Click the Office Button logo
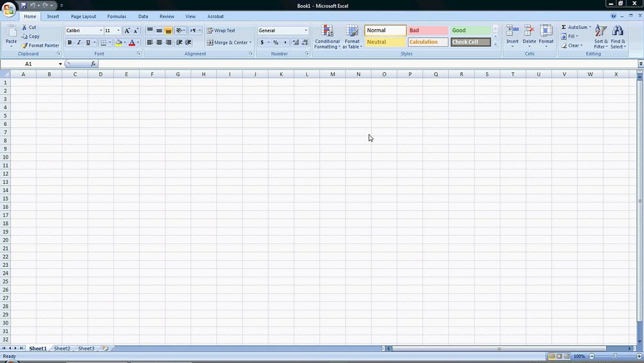 (9, 9)
